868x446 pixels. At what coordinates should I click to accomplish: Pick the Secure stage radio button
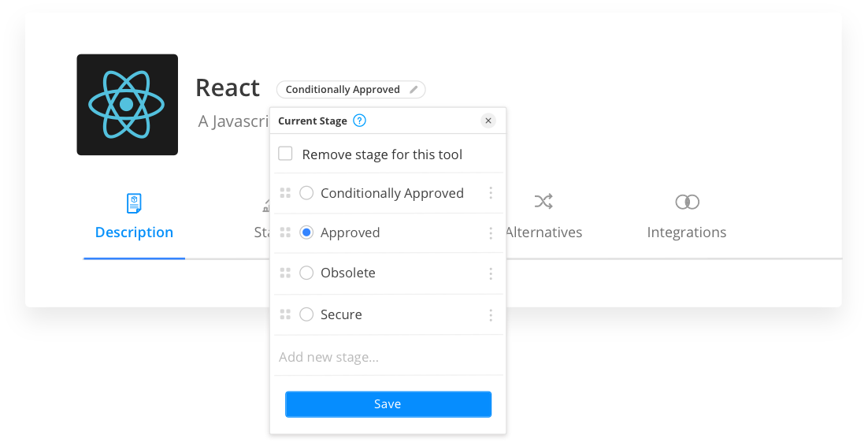pos(307,314)
